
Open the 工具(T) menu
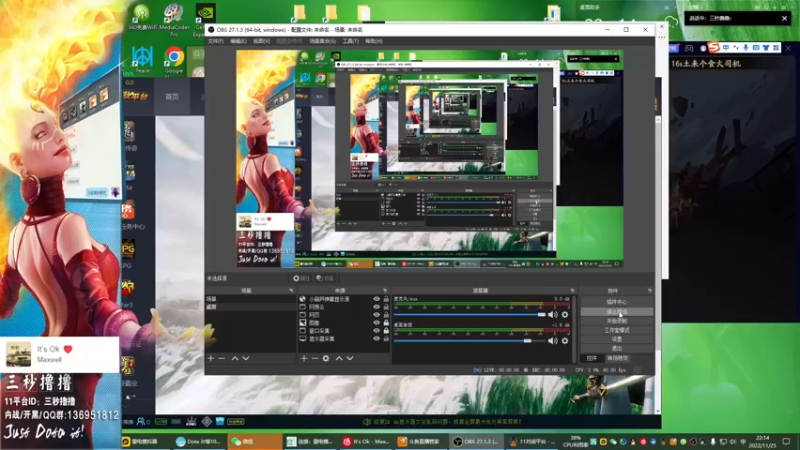pyautogui.click(x=351, y=41)
